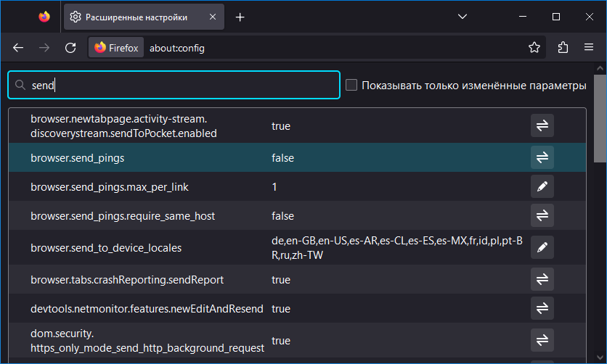
Task: Maximize the Firefox window
Action: [x=556, y=17]
